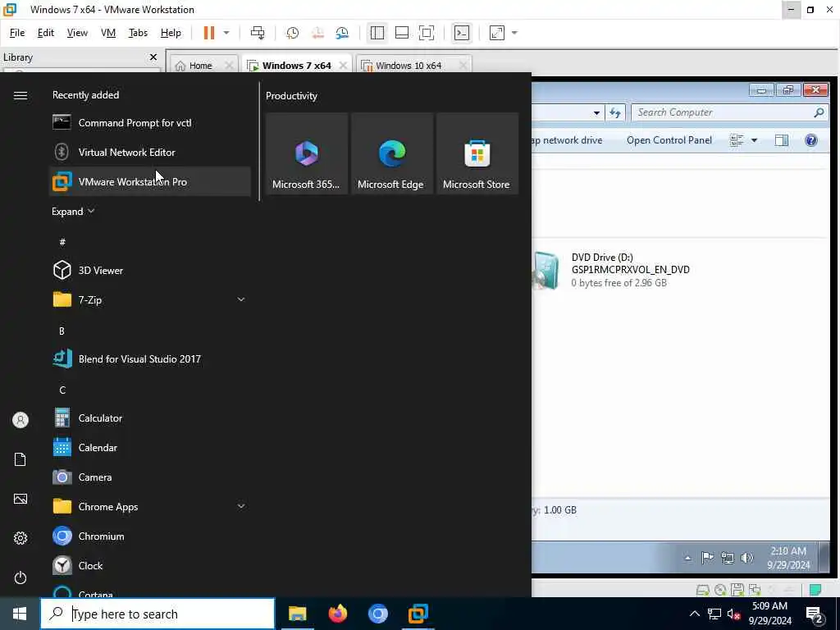This screenshot has height=630, width=840.
Task: Click Search Computer field in guest Explorer
Action: pos(728,112)
